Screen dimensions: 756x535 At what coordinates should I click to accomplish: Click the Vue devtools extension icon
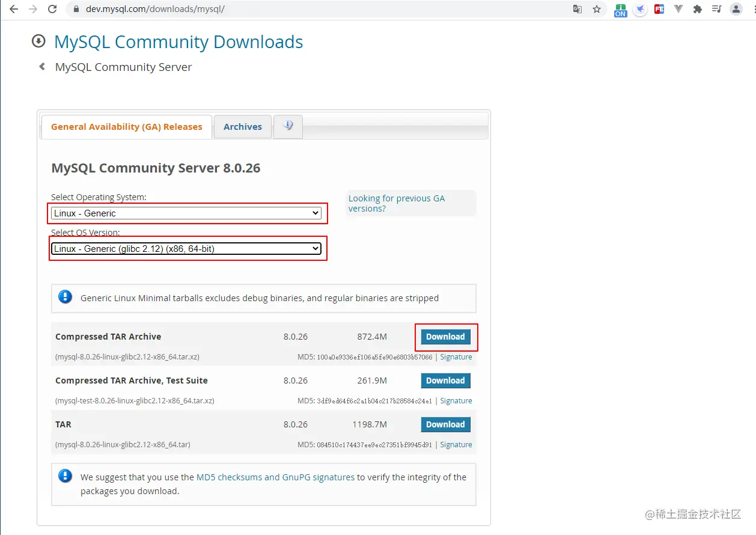678,9
